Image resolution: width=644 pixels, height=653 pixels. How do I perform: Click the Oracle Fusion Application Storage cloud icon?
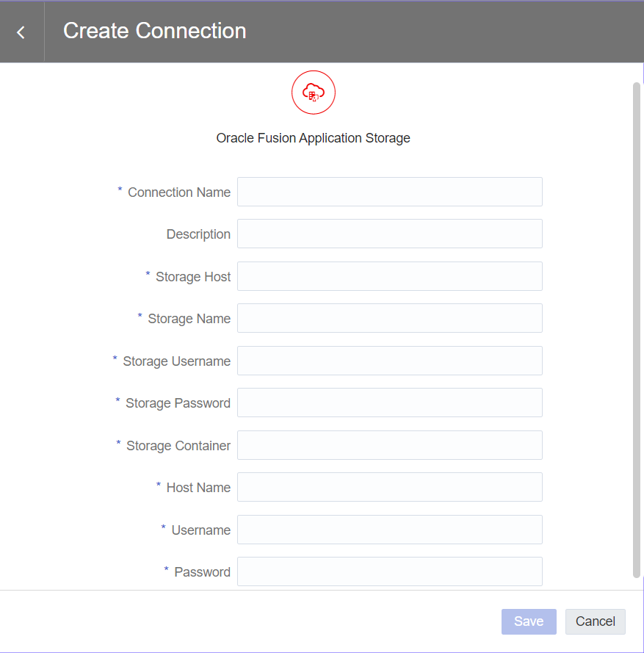click(x=313, y=93)
